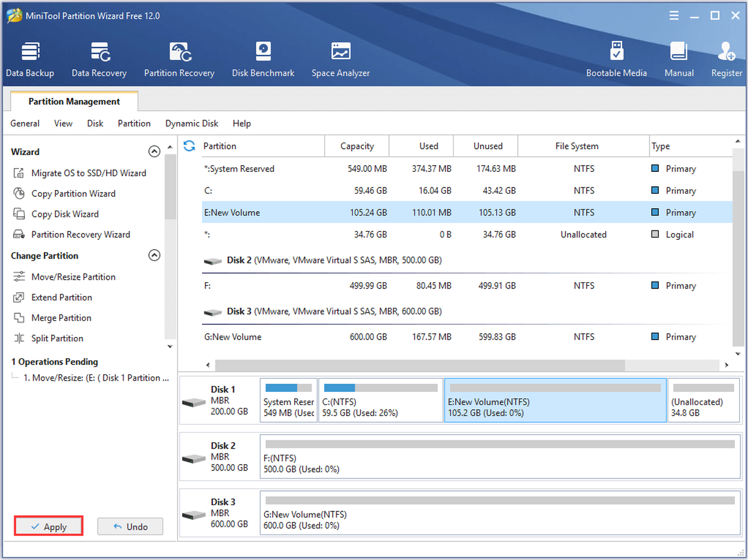Viewport: 748px width, 560px height.
Task: Select the System Reserved partition row
Action: pyautogui.click(x=467, y=169)
